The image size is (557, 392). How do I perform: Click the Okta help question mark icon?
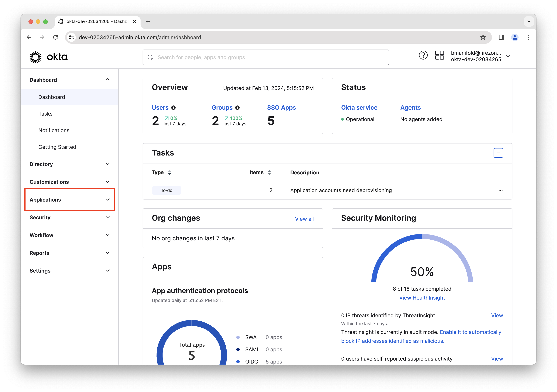coord(423,55)
